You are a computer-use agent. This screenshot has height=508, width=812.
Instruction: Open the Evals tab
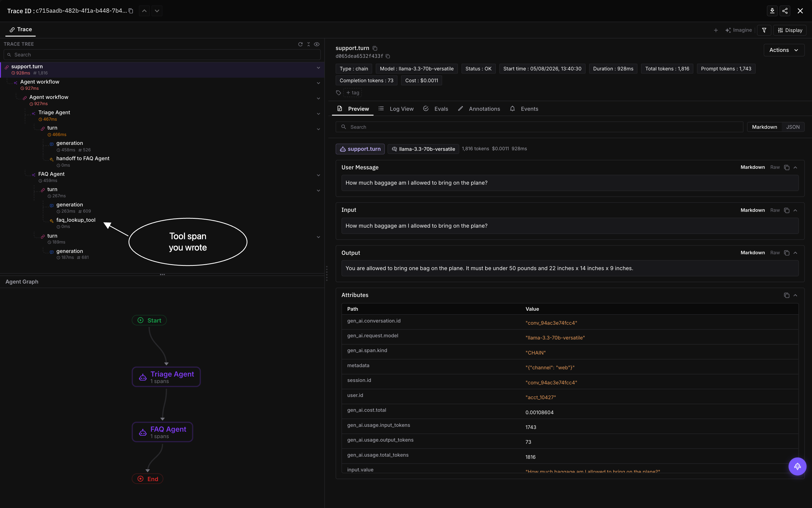click(436, 109)
